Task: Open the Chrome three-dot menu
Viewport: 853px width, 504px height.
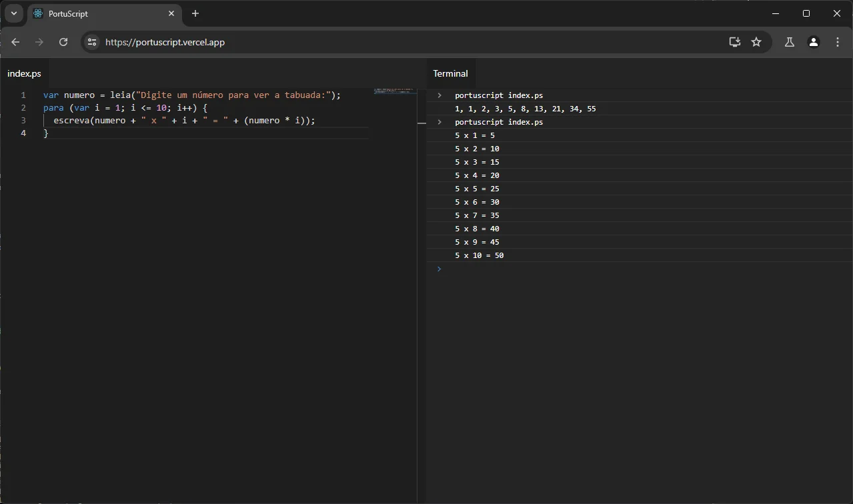Action: 838,42
